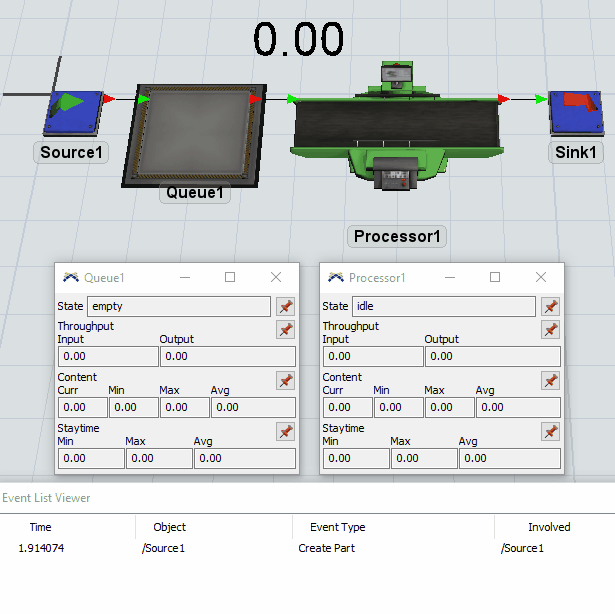
Task: Sort events by the Time column header
Action: click(x=41, y=527)
